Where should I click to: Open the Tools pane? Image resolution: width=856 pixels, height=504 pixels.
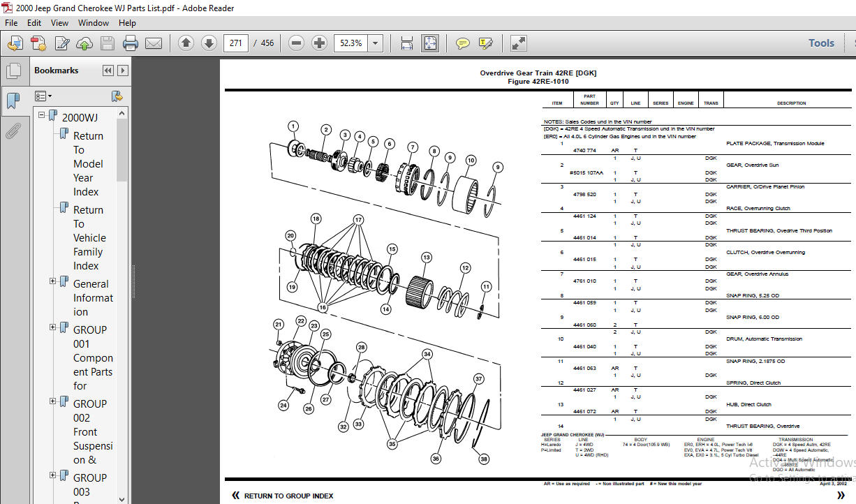821,43
